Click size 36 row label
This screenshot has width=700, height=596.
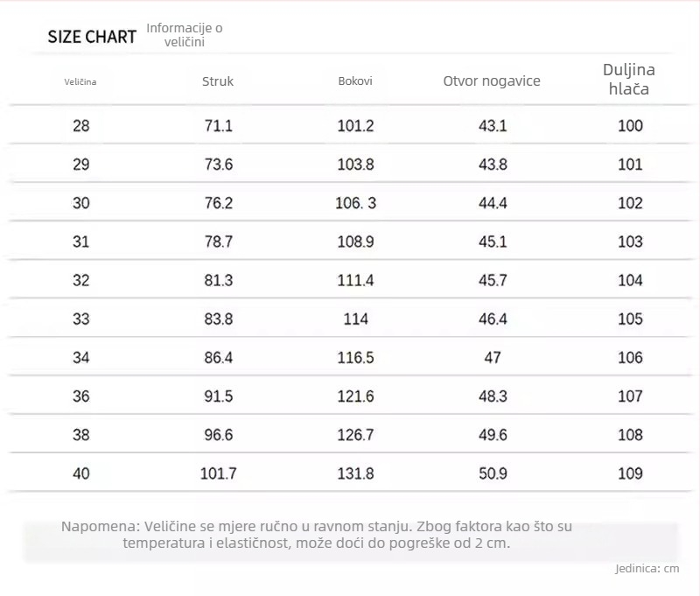[x=81, y=396]
